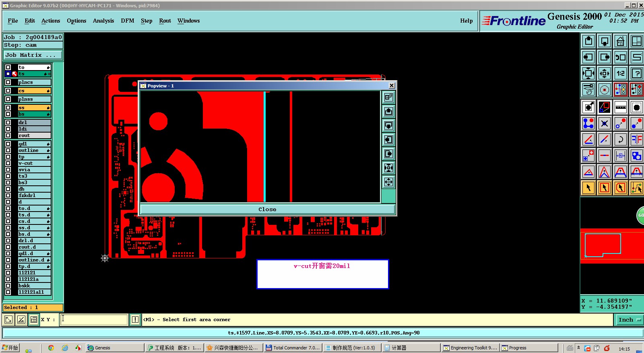Open the Actions menu
The height and width of the screenshot is (353, 644).
pos(51,21)
